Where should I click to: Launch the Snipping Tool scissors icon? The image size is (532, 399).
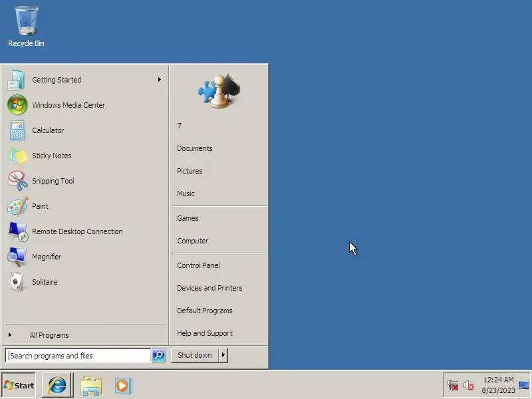pos(18,181)
